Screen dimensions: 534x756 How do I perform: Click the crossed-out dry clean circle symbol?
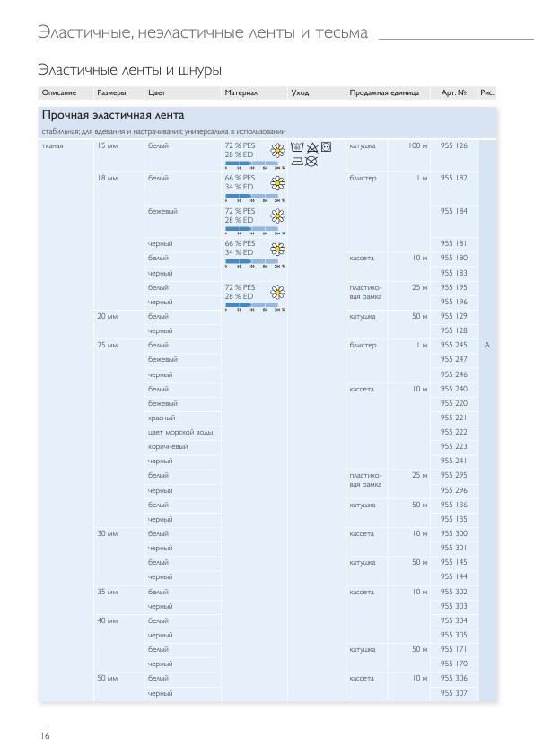tap(311, 162)
